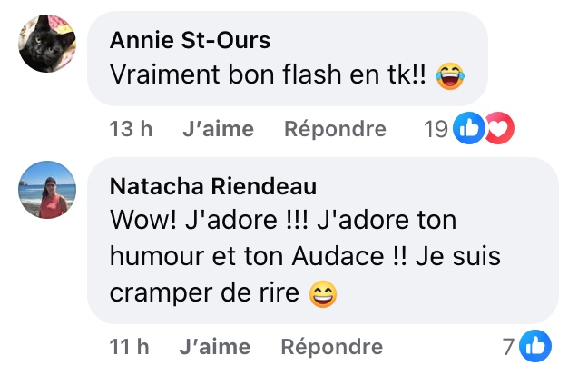
Task: Like Annie St-Ours' comment with J'aime
Action: [219, 129]
